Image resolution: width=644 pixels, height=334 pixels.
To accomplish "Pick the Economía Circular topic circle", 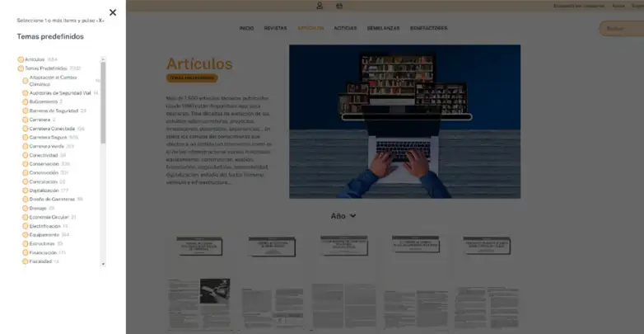I will [x=26, y=217].
